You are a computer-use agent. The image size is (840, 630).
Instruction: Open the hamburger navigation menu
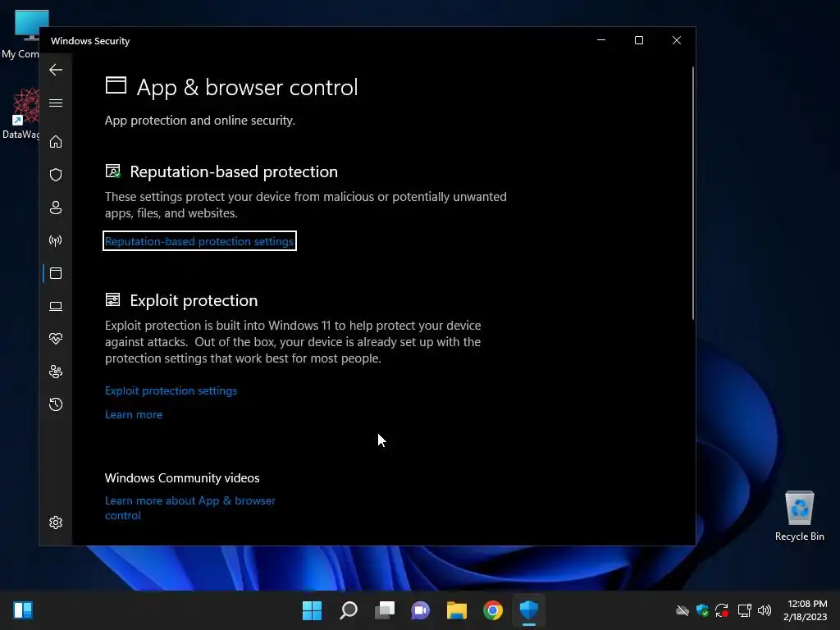coord(56,103)
